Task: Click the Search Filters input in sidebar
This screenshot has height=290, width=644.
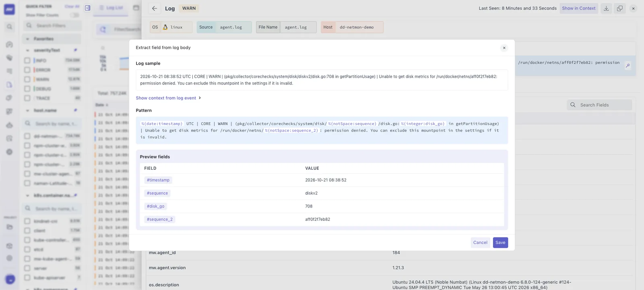Action: tap(53, 26)
